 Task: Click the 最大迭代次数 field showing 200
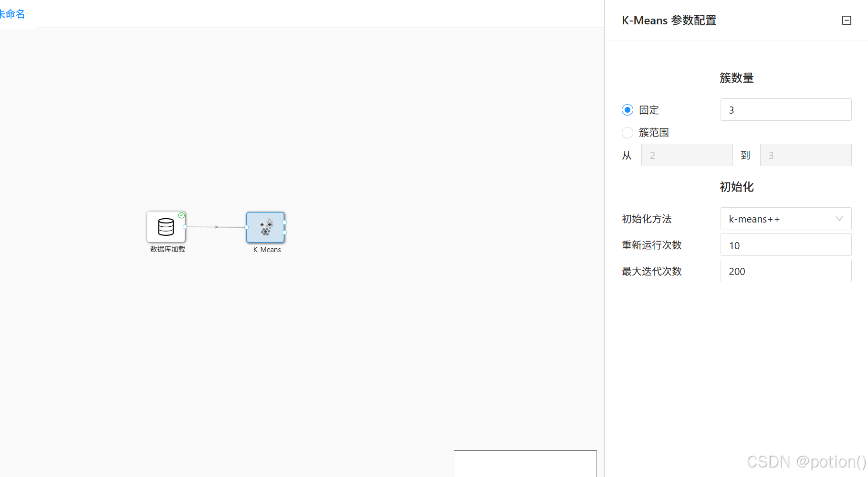coord(786,271)
